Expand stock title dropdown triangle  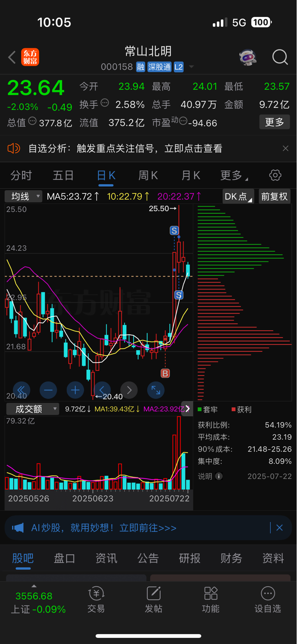tap(191, 67)
